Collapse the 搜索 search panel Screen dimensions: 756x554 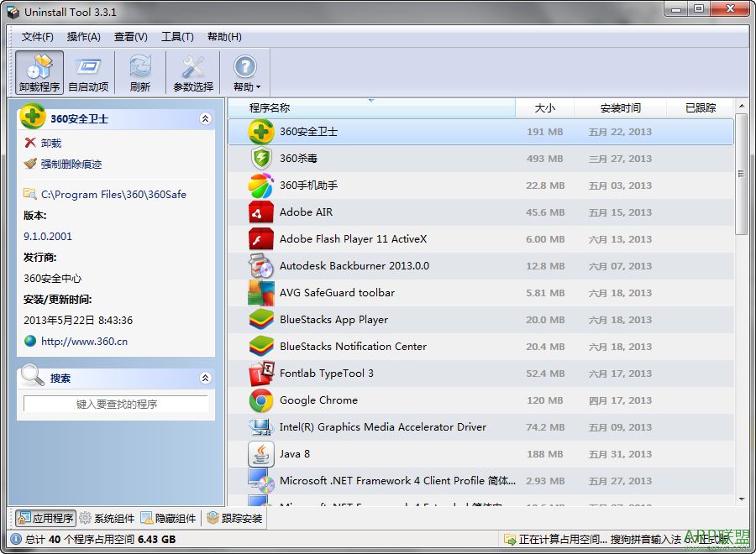pyautogui.click(x=207, y=377)
